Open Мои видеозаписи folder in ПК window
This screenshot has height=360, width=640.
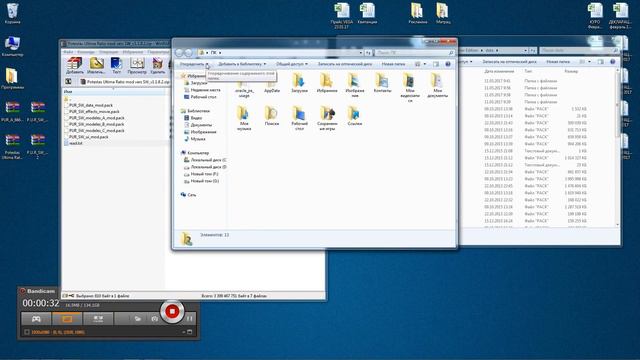[x=410, y=88]
